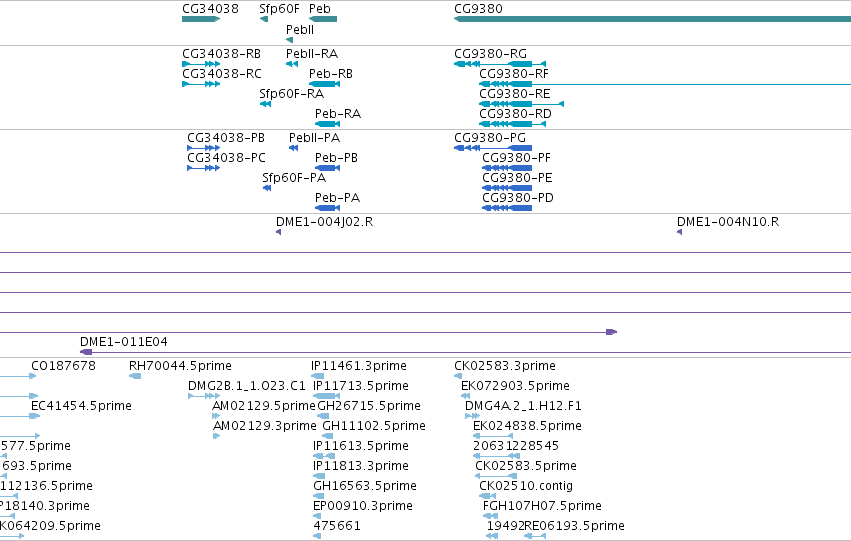This screenshot has width=851, height=541.
Task: Open the EK024838.5prime EST
Action: (527, 426)
